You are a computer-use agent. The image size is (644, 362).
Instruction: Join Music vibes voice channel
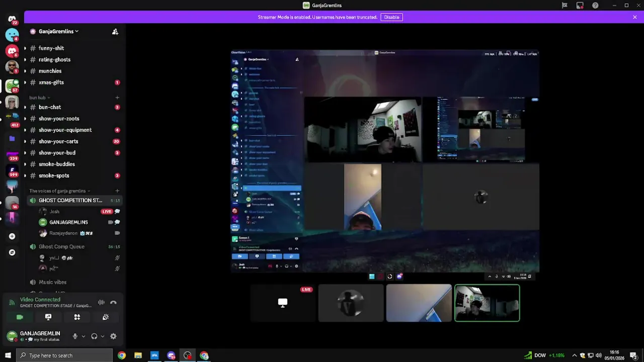pyautogui.click(x=73, y=283)
